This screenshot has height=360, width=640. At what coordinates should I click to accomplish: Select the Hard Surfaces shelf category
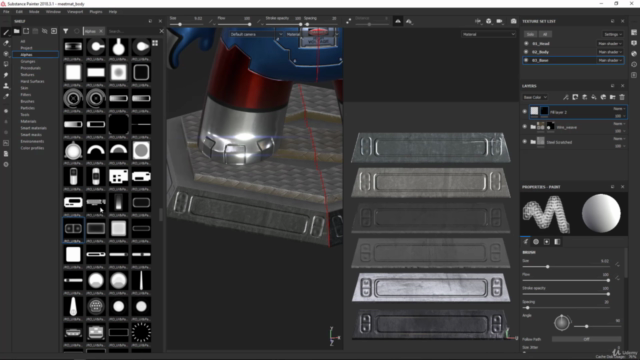(x=32, y=81)
